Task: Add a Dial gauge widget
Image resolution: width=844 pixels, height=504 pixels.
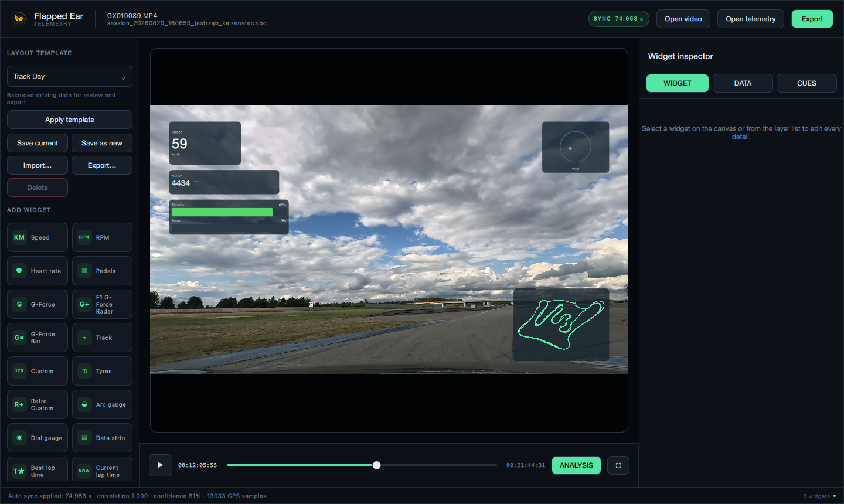Action: click(38, 438)
